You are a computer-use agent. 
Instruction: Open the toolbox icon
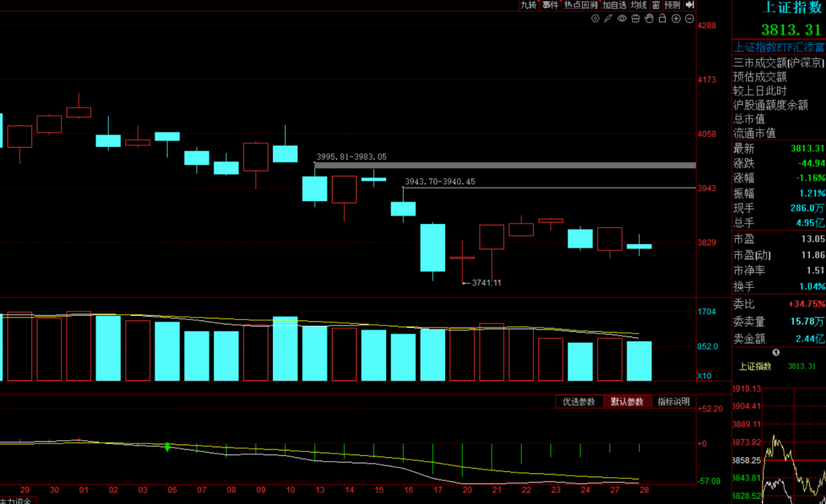click(636, 18)
